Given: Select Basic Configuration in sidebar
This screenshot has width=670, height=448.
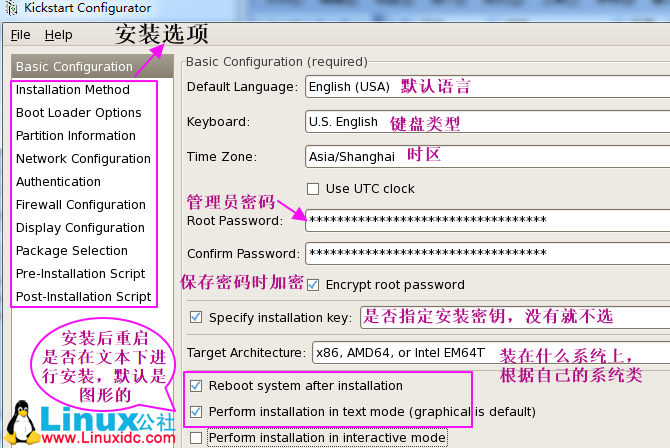Looking at the screenshot, I should (92, 66).
